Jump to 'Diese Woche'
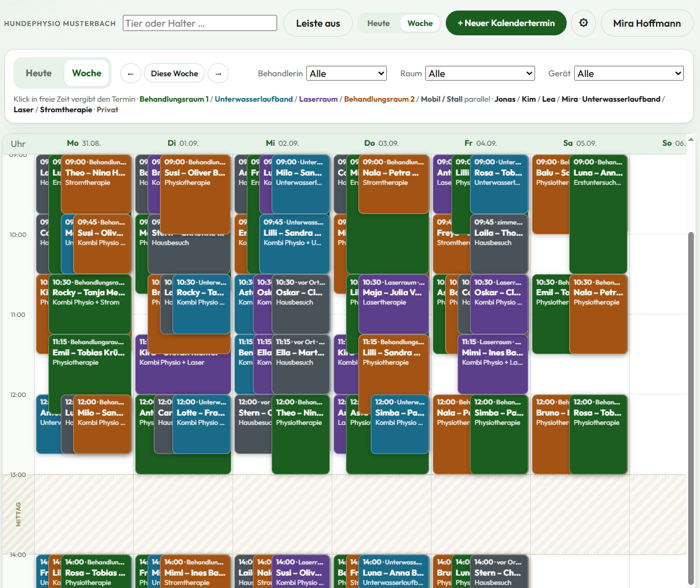The height and width of the screenshot is (588, 700). tap(175, 73)
